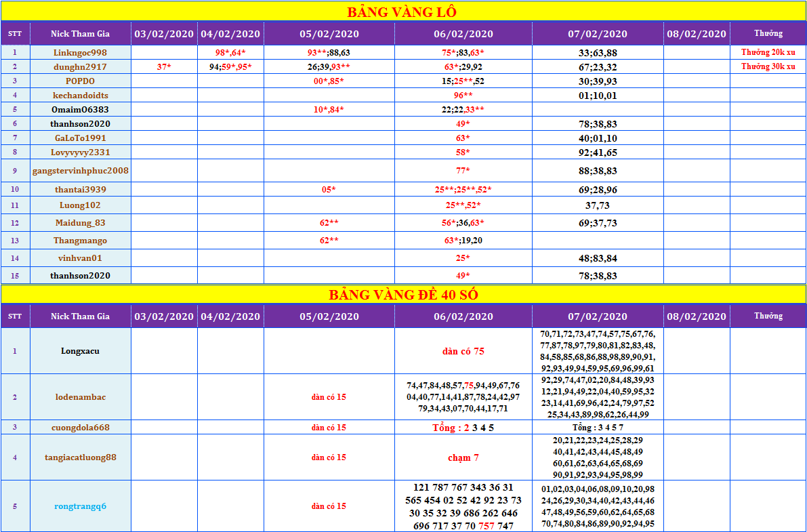Click nickname Omaim06383
807x532 pixels.
click(x=80, y=109)
